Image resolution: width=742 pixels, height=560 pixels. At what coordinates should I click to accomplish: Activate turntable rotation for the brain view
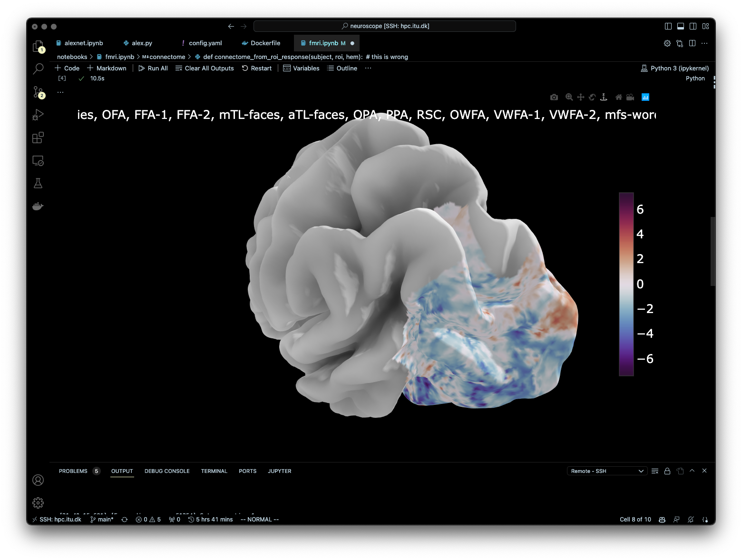tap(604, 97)
